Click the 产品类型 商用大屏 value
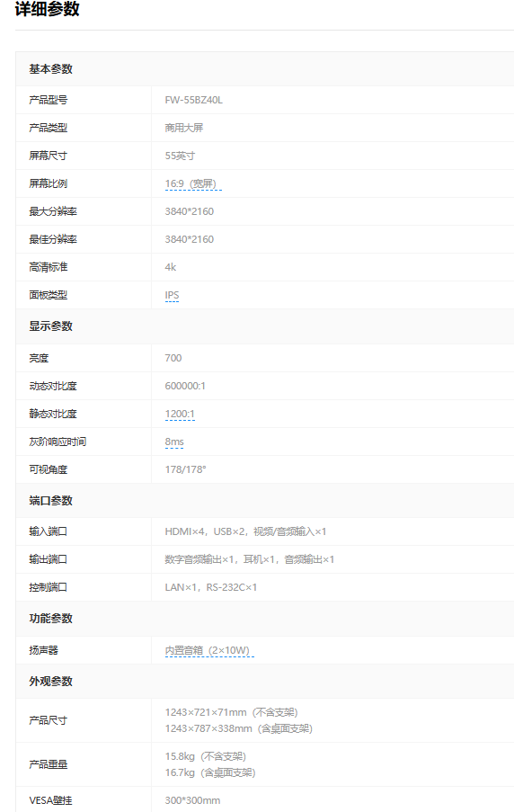Image resolution: width=514 pixels, height=812 pixels. point(183,128)
